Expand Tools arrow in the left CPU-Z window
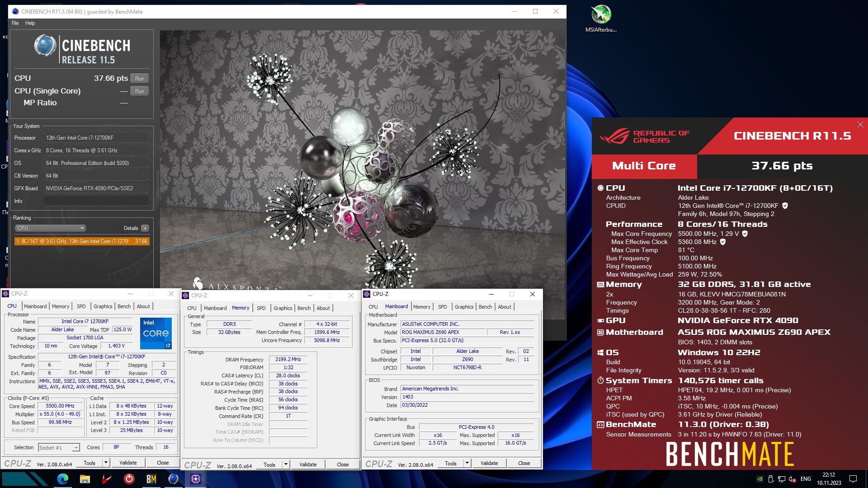This screenshot has height=488, width=868. [x=106, y=463]
